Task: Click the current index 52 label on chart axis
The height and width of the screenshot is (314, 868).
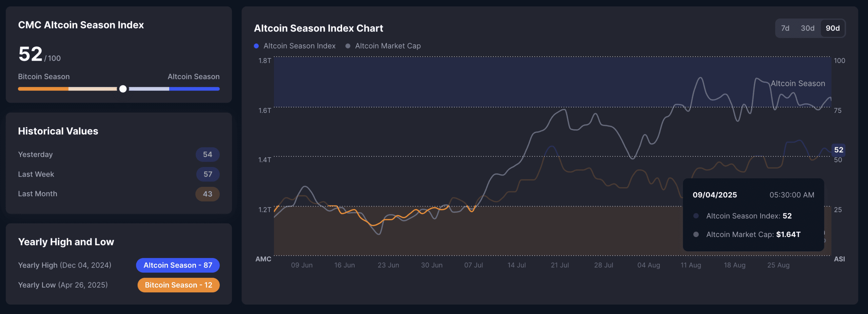Action: coord(839,150)
